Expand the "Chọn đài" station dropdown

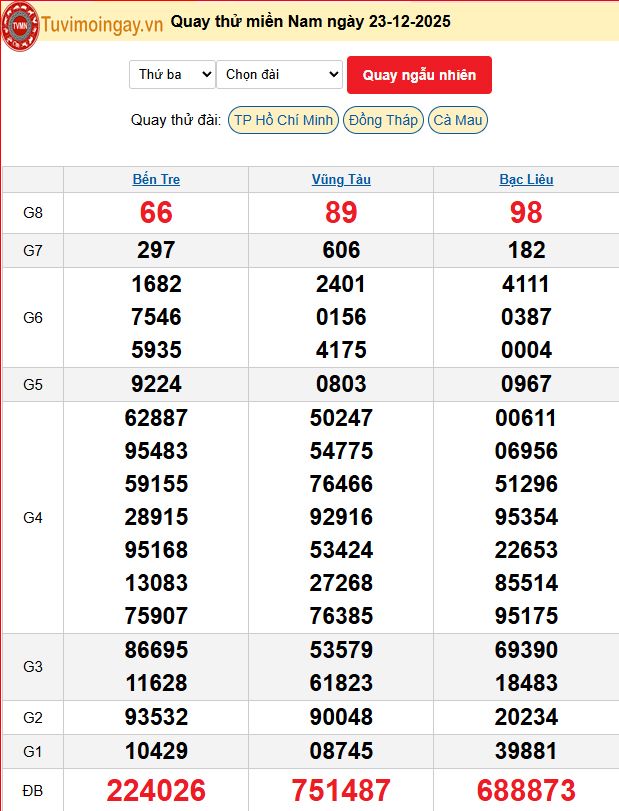279,74
